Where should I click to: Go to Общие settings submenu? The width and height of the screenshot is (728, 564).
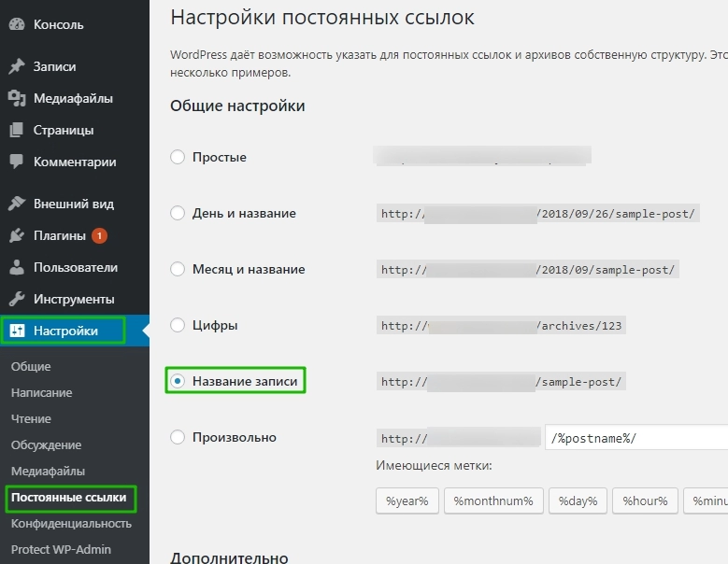tap(31, 366)
